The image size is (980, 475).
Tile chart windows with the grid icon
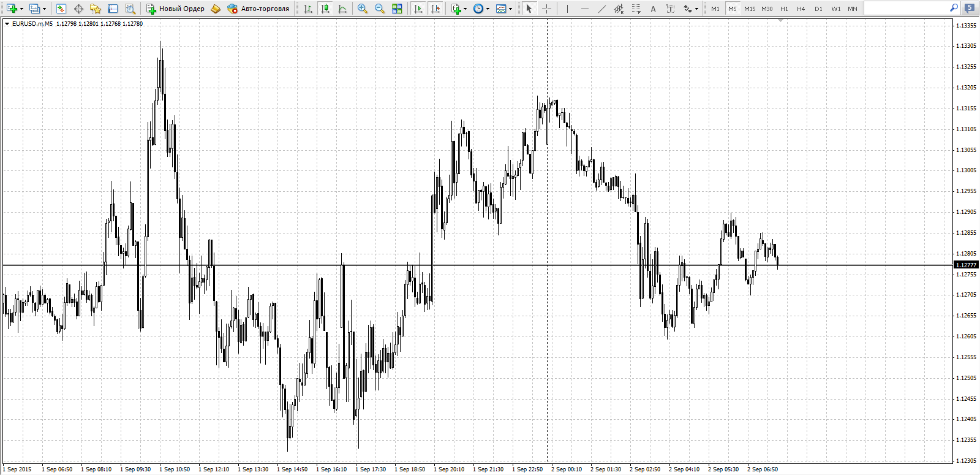pos(397,9)
